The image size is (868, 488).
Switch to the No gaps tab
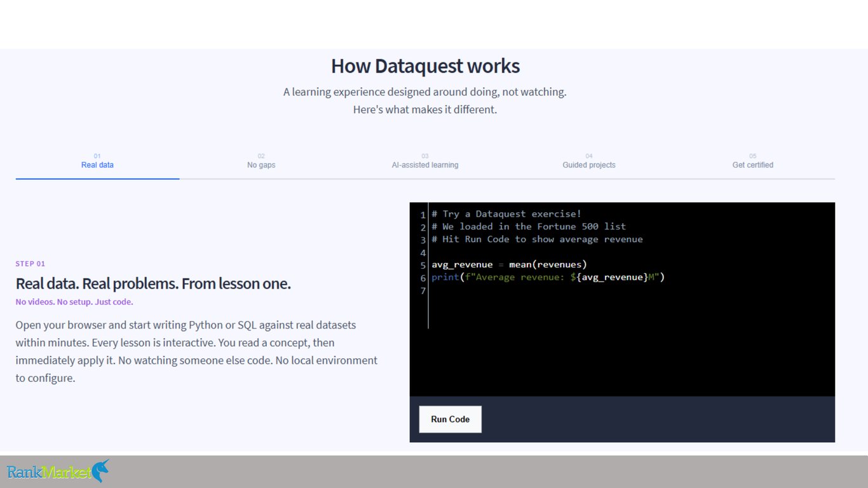coord(261,161)
